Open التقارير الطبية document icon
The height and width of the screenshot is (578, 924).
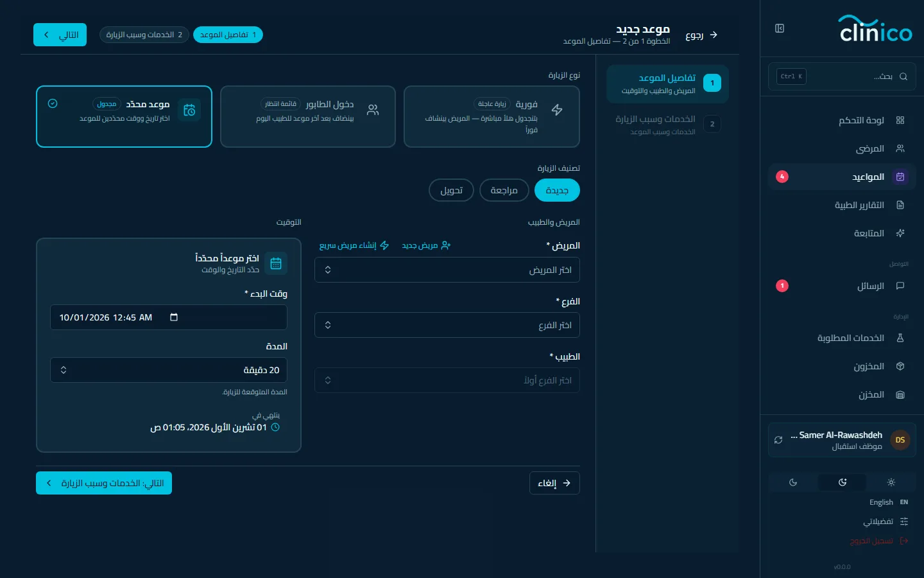(x=900, y=205)
